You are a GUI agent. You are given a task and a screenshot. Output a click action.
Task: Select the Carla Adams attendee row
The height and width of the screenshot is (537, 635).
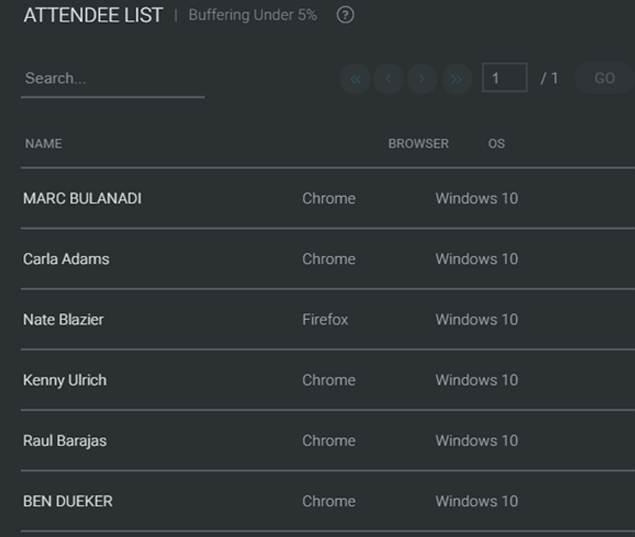pyautogui.click(x=328, y=259)
